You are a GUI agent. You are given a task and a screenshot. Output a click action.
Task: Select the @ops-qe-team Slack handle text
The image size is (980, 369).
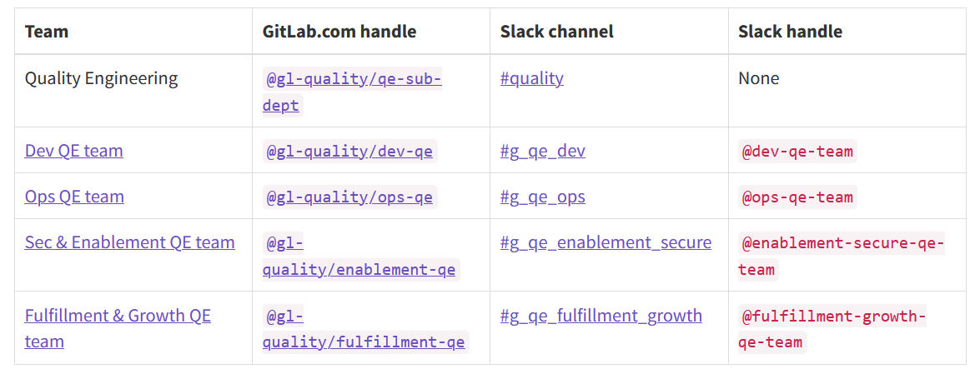797,197
